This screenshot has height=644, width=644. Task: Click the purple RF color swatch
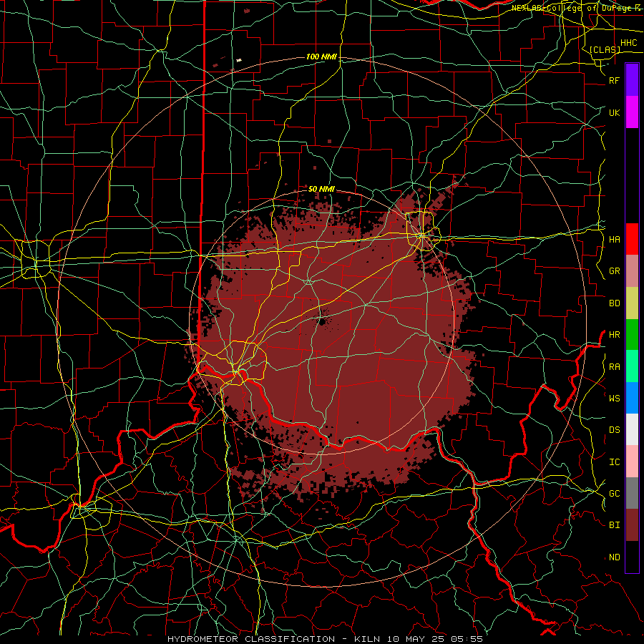pyautogui.click(x=632, y=80)
